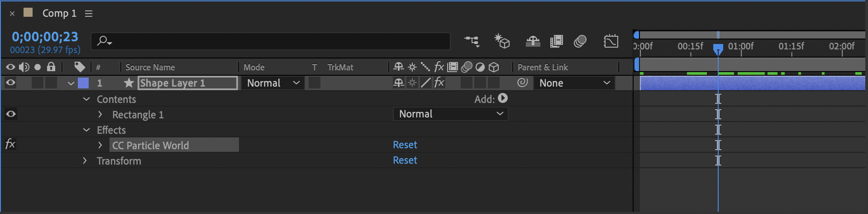Screen dimensions: 868x214
Task: Select the Comp 1 timeline tab
Action: point(59,13)
